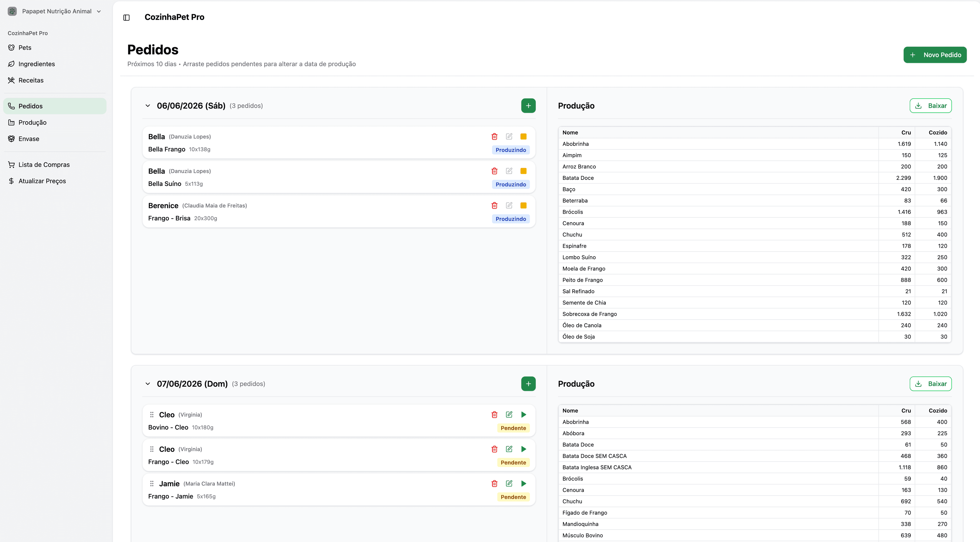Collapse the 07/06/2026 (Dom) orders group
This screenshot has height=542, width=980.
tap(148, 384)
